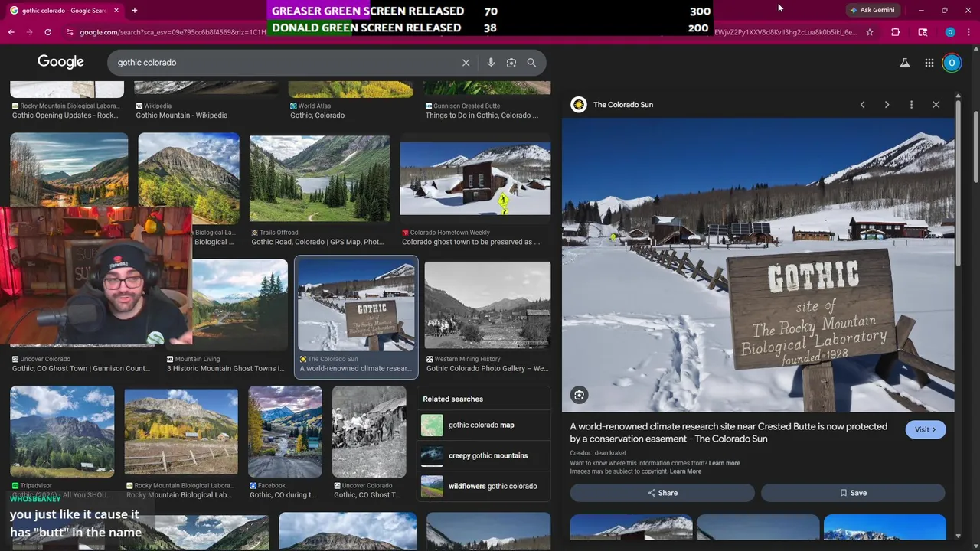Open Learn More link about image copyright
Viewport: 980px width, 551px height.
click(x=685, y=471)
